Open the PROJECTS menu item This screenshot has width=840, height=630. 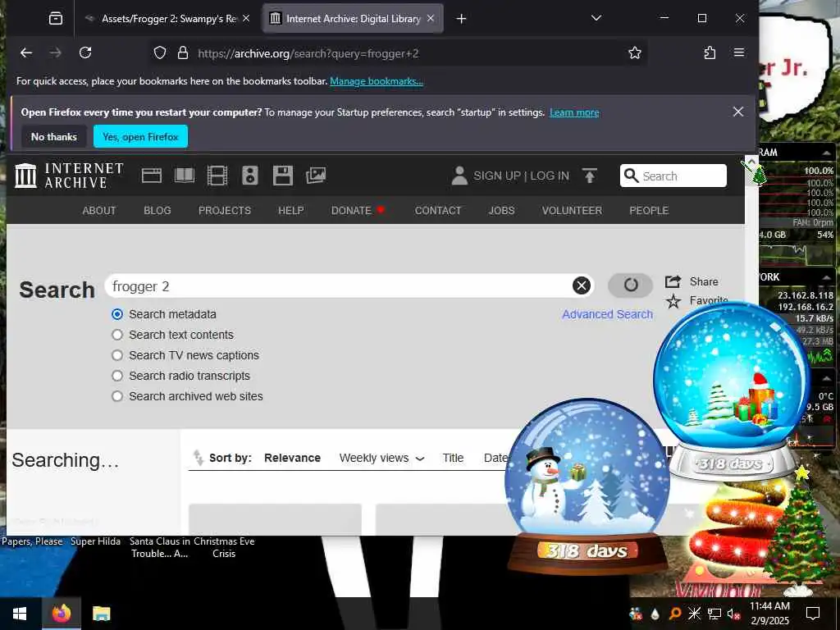[x=225, y=211]
